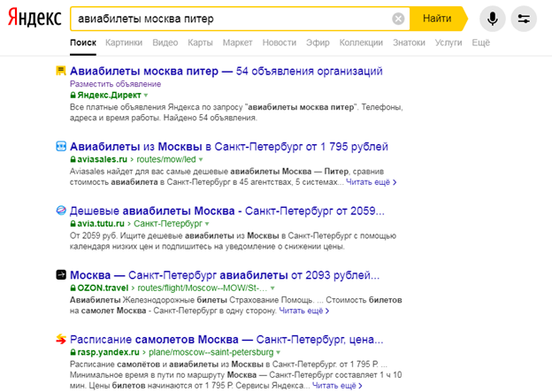Open result '54 объявления организаций'
Image resolution: width=552 pixels, height=392 pixels.
coord(226,71)
